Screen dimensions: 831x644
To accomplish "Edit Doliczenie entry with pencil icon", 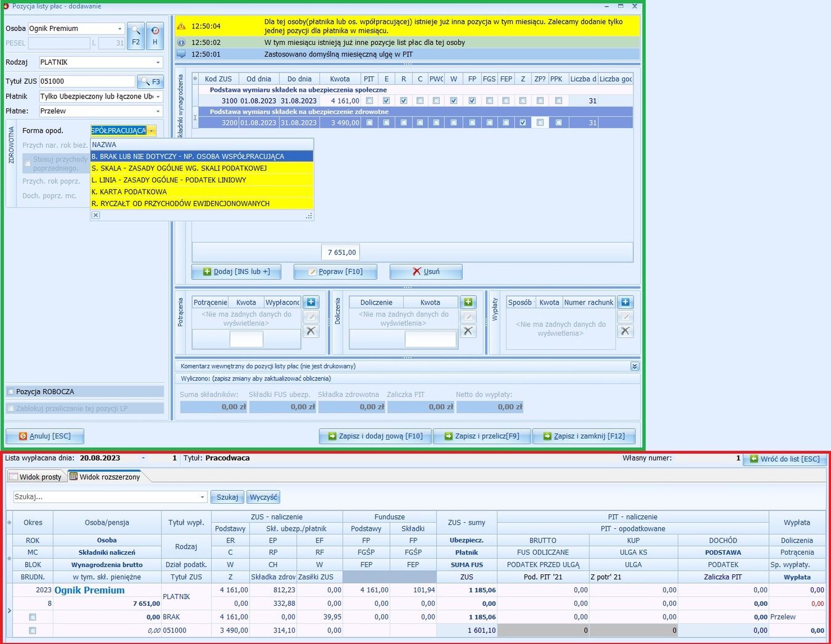I will point(468,316).
